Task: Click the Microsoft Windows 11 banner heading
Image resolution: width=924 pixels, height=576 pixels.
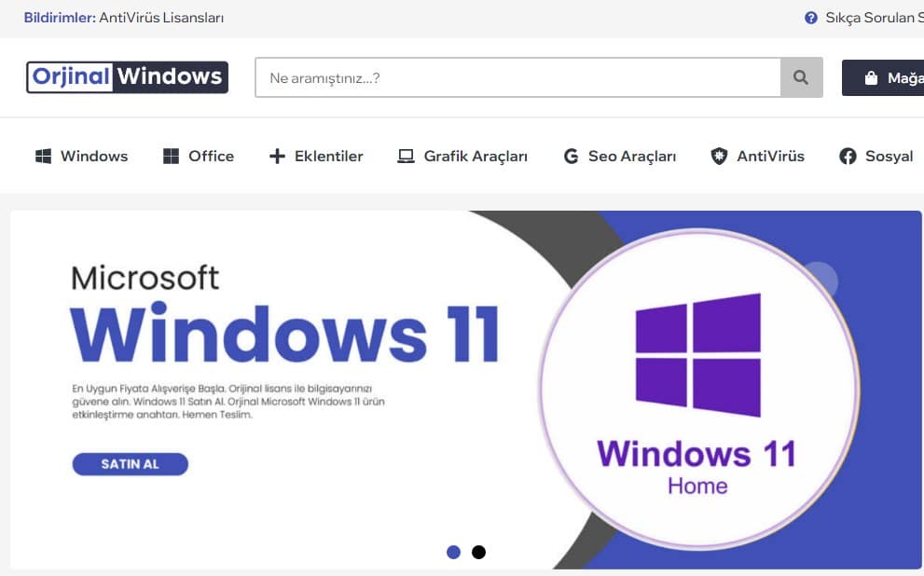Action: 284,314
